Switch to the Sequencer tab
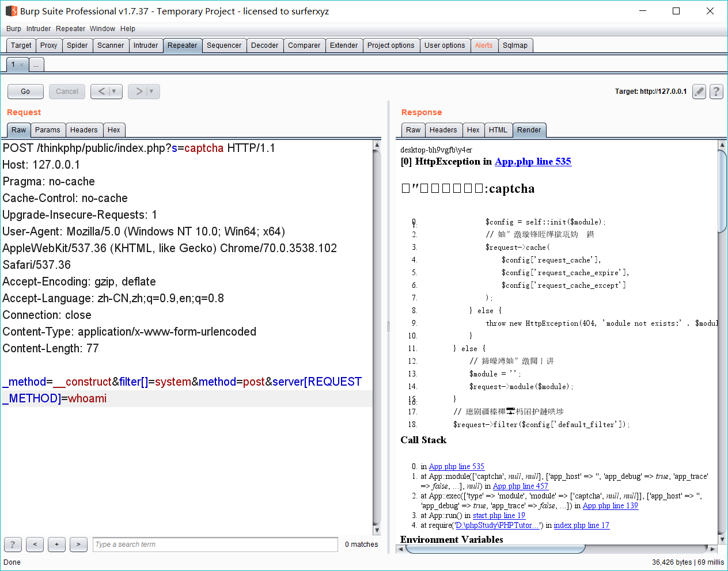Screen dimensions: 728x571 225,45
